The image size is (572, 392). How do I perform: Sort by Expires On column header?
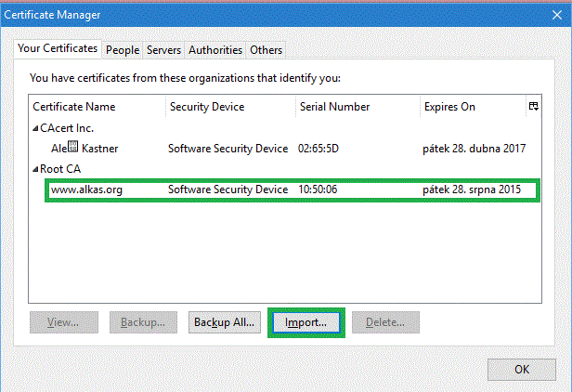[x=471, y=107]
